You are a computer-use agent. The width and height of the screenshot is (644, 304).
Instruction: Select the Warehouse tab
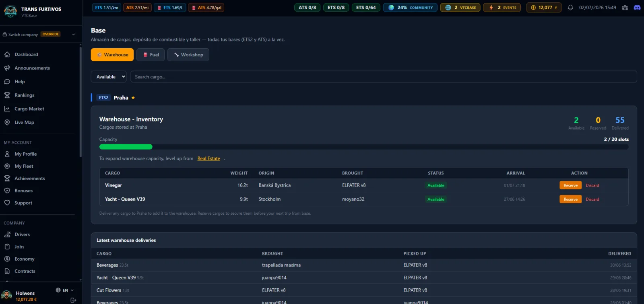(112, 55)
